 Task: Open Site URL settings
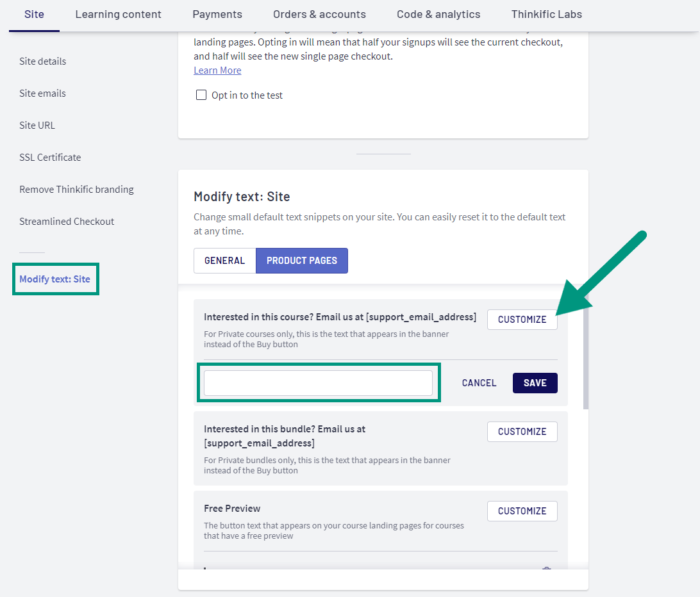coord(37,125)
